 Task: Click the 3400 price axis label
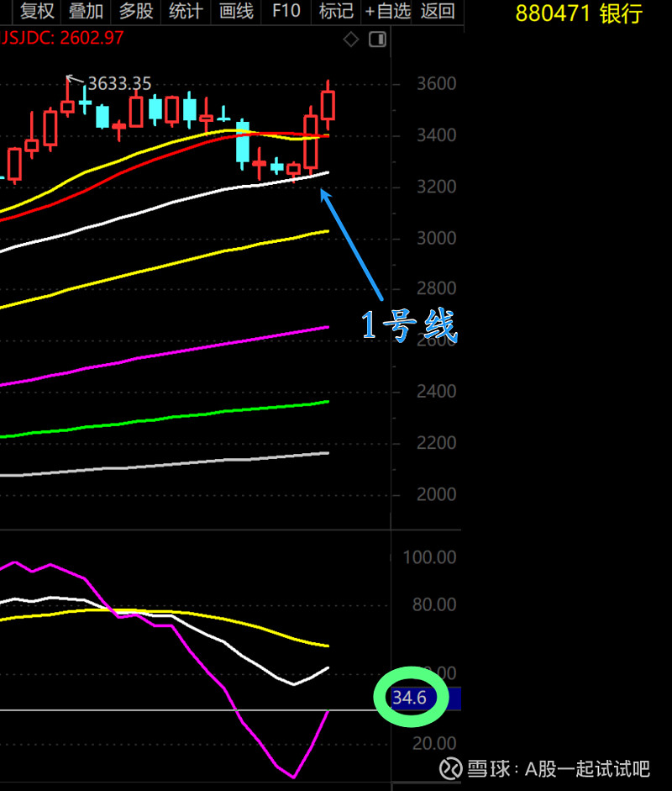pos(436,135)
